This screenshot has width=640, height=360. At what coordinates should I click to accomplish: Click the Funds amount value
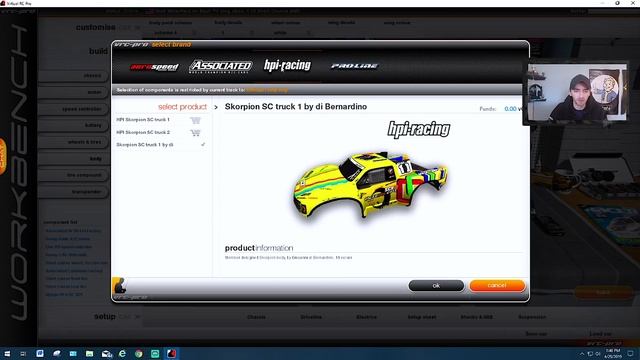[510, 109]
